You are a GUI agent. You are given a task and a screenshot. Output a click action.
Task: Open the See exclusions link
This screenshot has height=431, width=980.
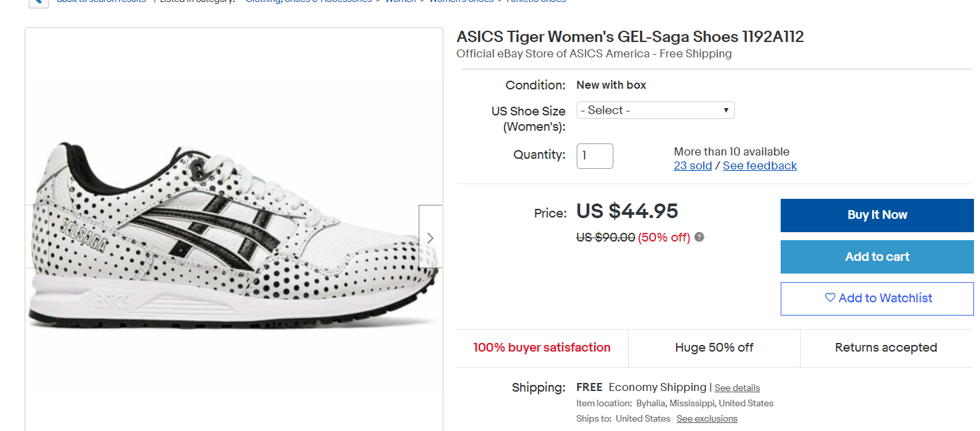coord(707,418)
